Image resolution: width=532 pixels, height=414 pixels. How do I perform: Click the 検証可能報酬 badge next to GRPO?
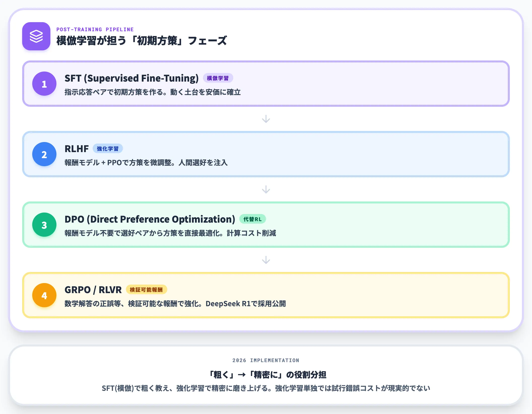(146, 290)
